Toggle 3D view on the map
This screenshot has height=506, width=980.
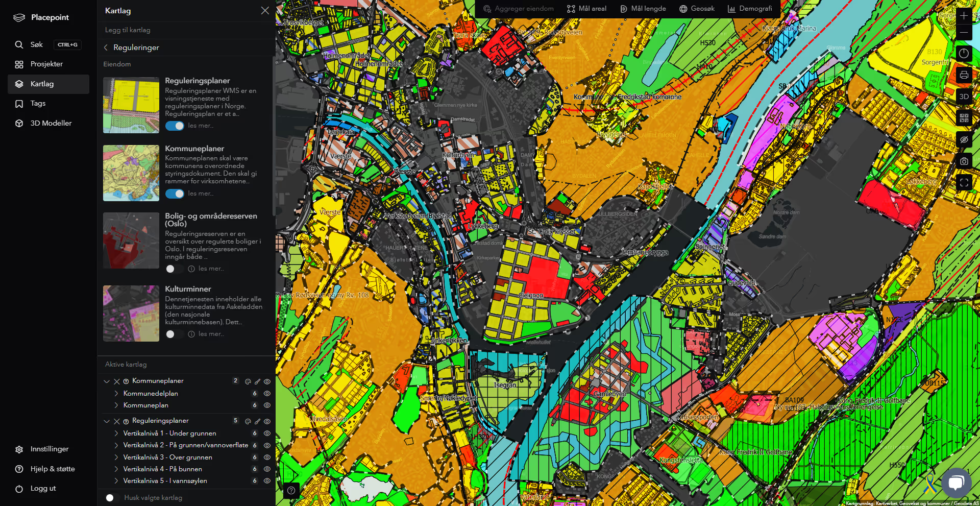pos(964,97)
